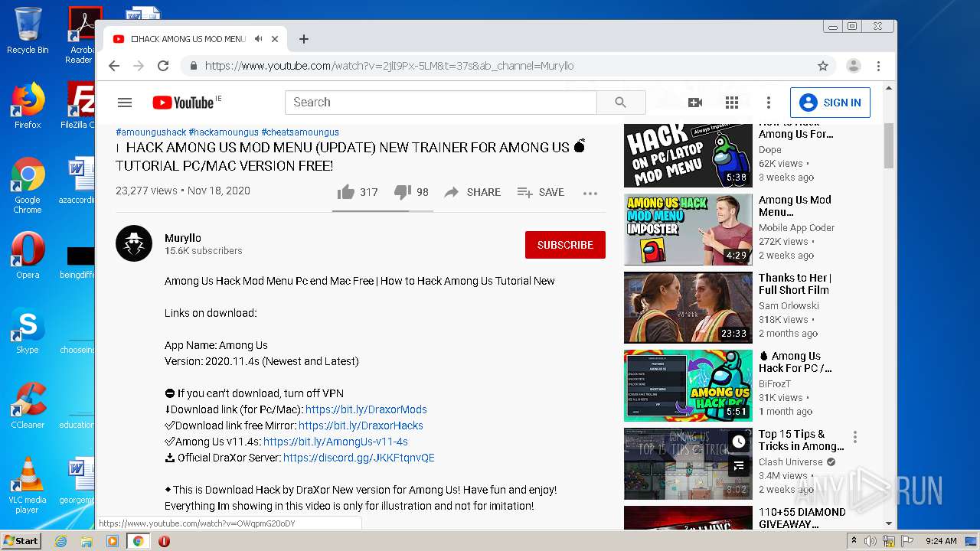
Task: Open options menu for Top 15 Tips video
Action: tap(855, 437)
